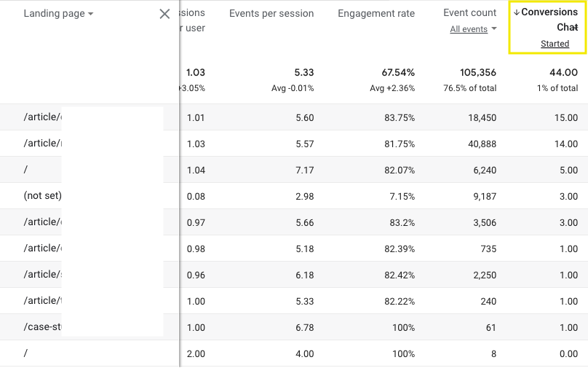This screenshot has height=368, width=588.
Task: Sort by Conversions column arrow
Action: coord(517,12)
